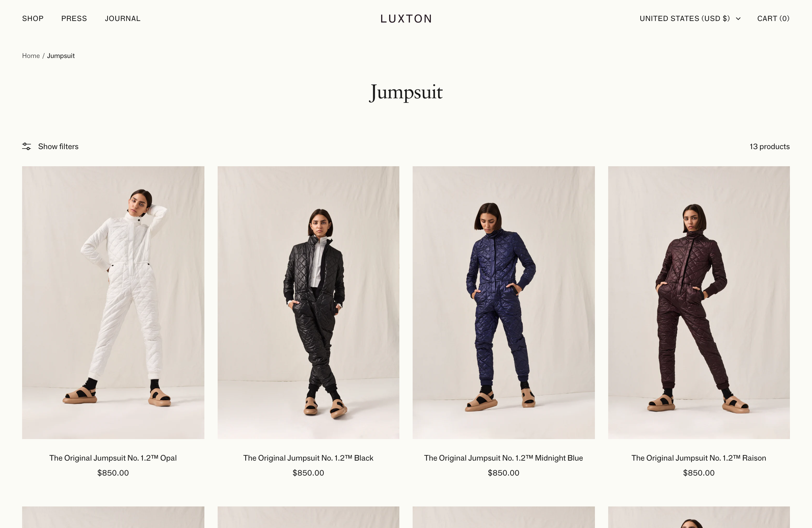Navigate to Home breadcrumb
This screenshot has height=528, width=812.
31,56
